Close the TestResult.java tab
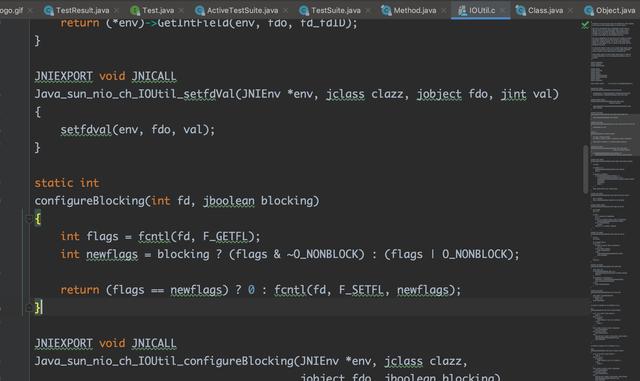The width and height of the screenshot is (640, 381). point(116,11)
